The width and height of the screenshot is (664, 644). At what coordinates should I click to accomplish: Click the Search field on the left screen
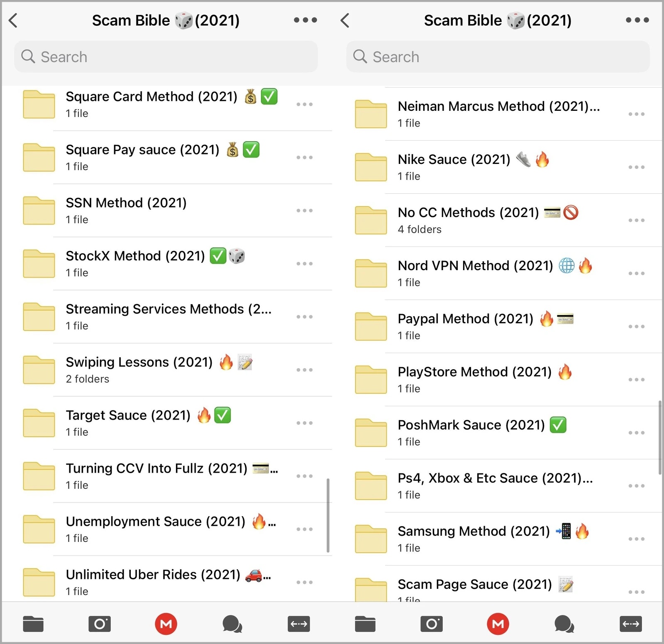[x=166, y=57]
